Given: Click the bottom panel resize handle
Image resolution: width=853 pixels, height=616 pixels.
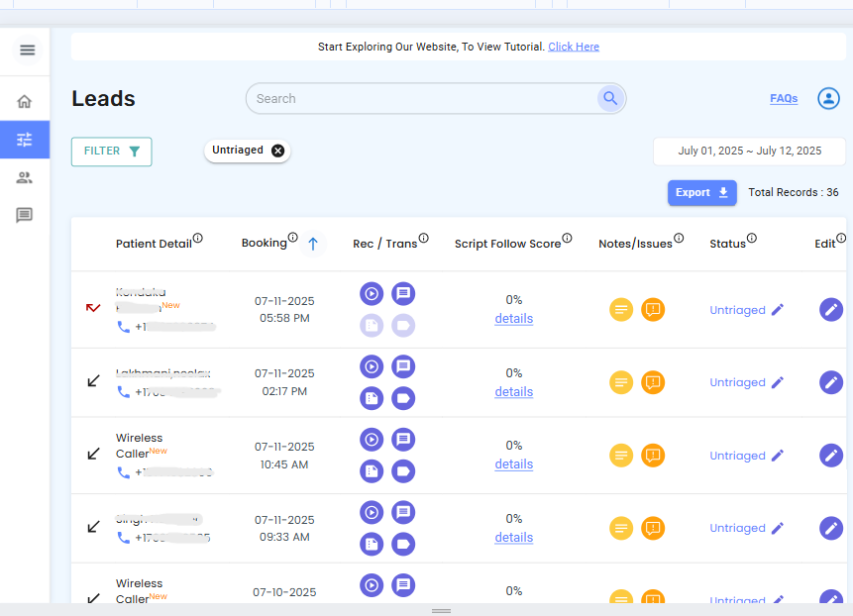Looking at the screenshot, I should point(441,611).
